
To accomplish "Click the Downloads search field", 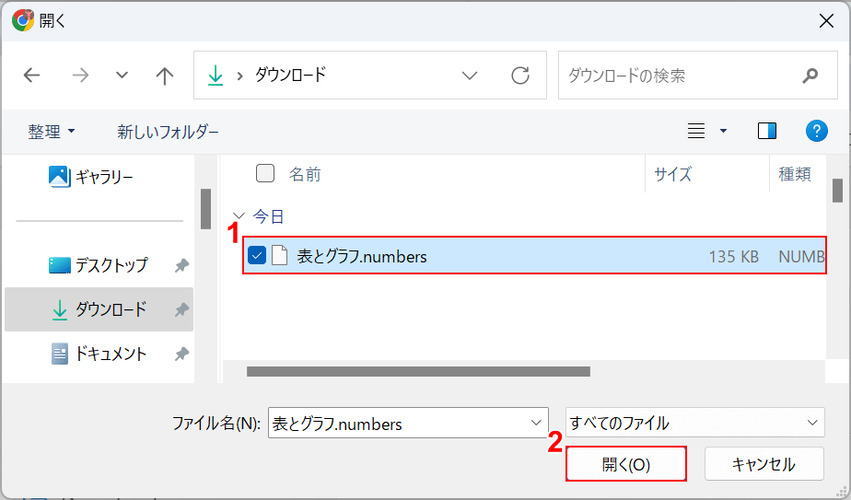I will pyautogui.click(x=697, y=75).
